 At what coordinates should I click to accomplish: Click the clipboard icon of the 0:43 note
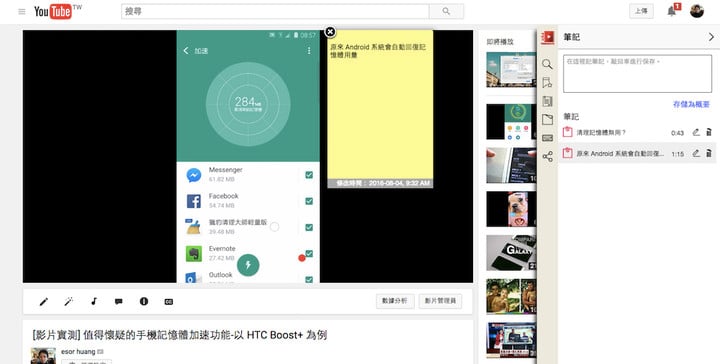pyautogui.click(x=568, y=132)
